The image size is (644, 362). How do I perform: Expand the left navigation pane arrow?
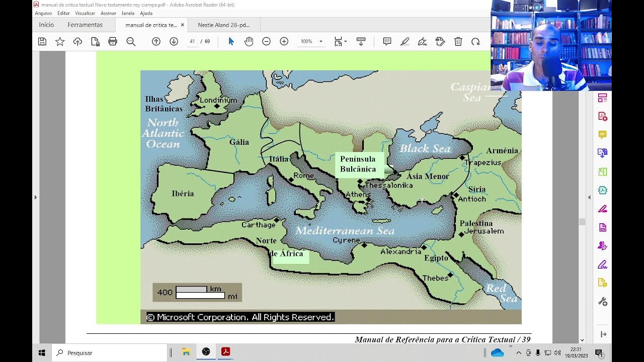[35, 197]
